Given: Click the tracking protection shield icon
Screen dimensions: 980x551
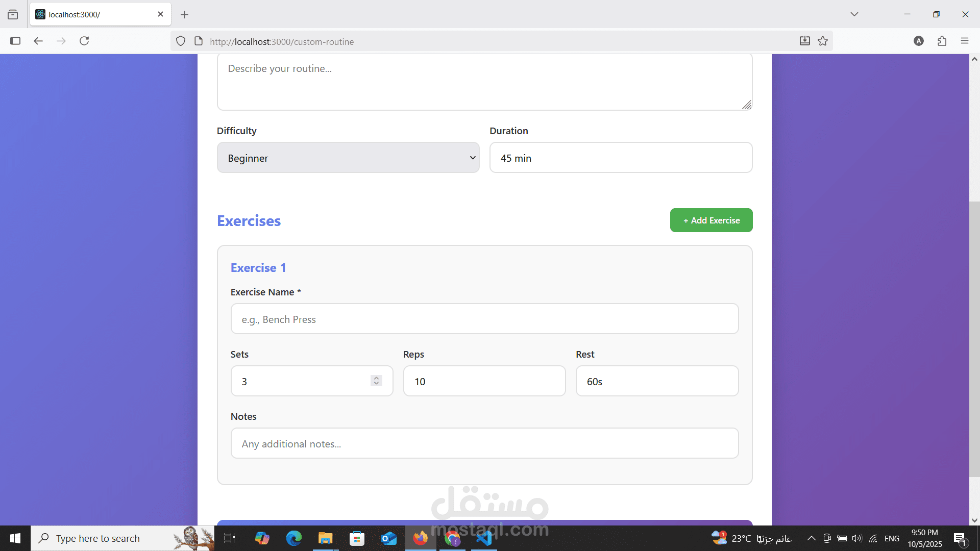Looking at the screenshot, I should pos(181,41).
